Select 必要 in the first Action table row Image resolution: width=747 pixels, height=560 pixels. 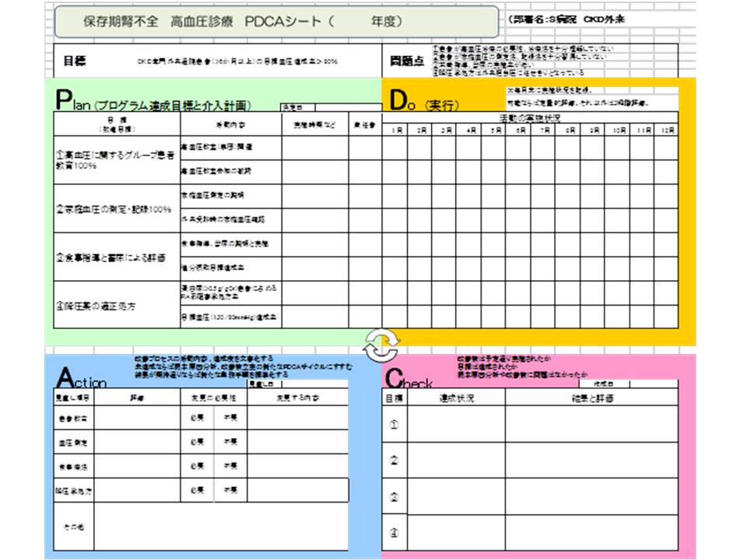[196, 418]
